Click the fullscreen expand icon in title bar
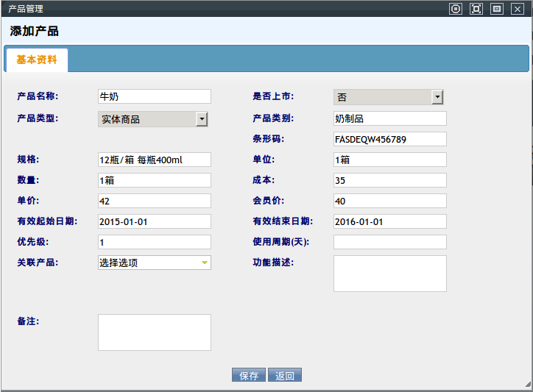This screenshot has width=533, height=392. (x=476, y=9)
